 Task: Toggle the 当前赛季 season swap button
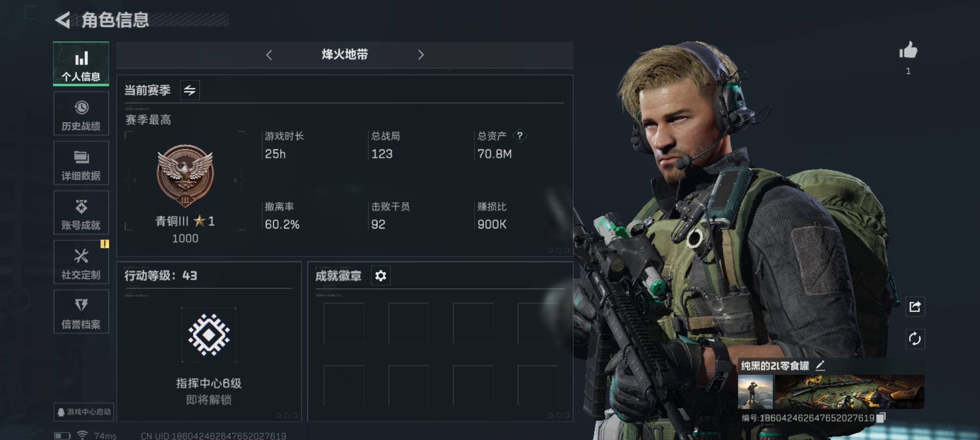pos(190,90)
